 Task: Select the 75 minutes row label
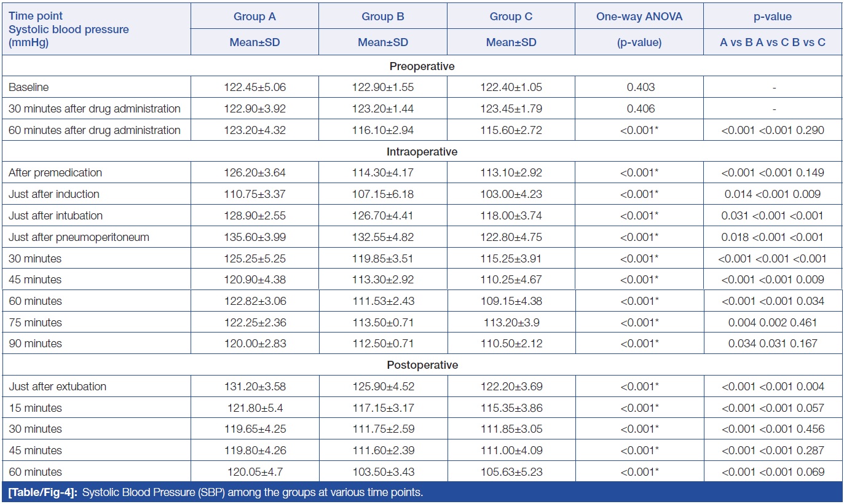click(35, 323)
